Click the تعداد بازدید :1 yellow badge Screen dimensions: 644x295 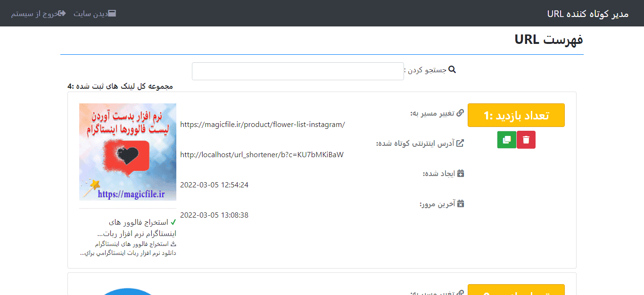(x=516, y=115)
